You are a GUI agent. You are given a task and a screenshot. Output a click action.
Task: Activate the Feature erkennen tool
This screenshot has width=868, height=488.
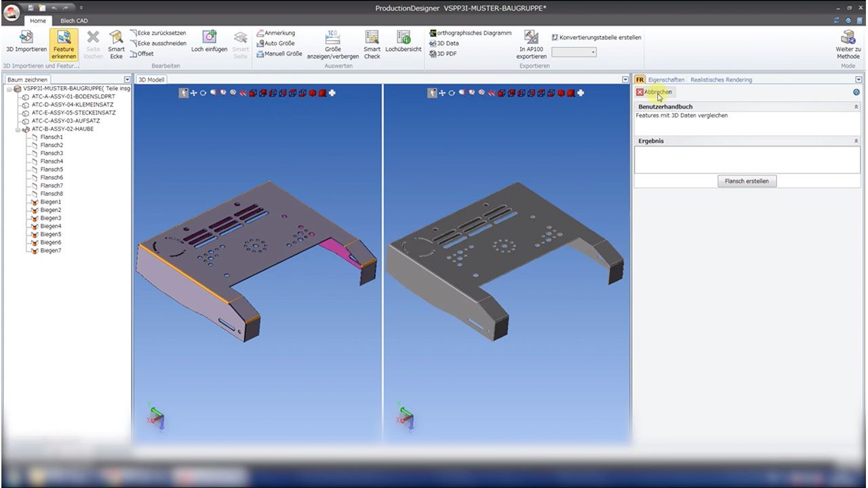(64, 44)
